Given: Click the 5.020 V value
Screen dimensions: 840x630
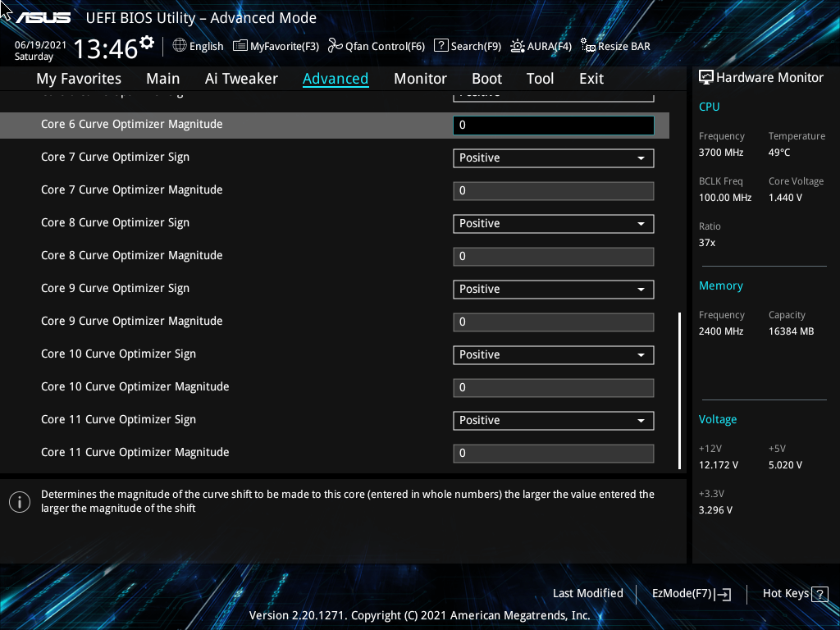Looking at the screenshot, I should pos(785,465).
